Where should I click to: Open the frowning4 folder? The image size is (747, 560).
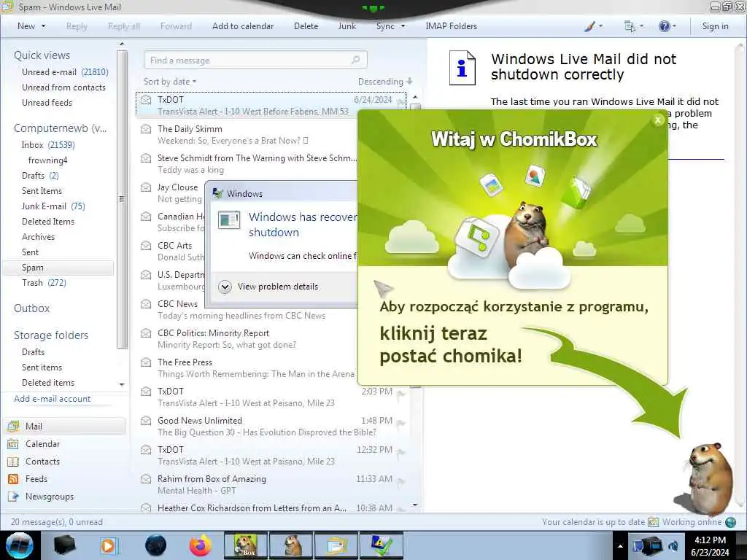click(x=47, y=160)
